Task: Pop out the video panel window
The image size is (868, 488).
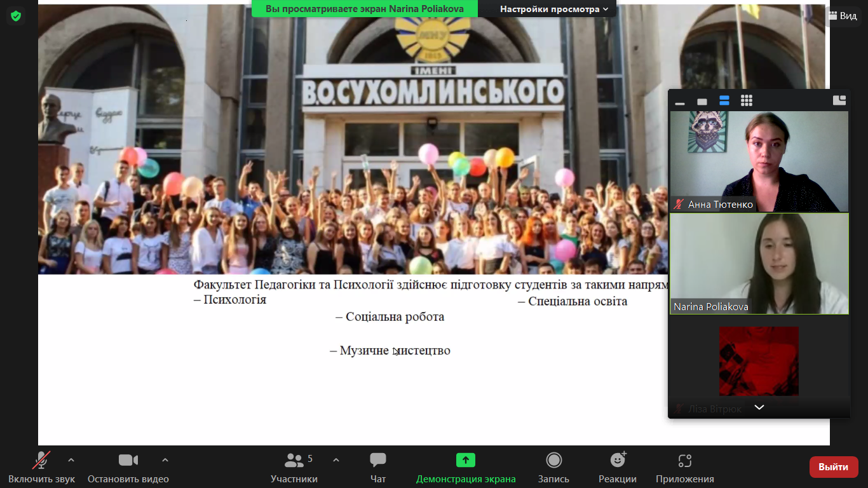Action: tap(839, 100)
